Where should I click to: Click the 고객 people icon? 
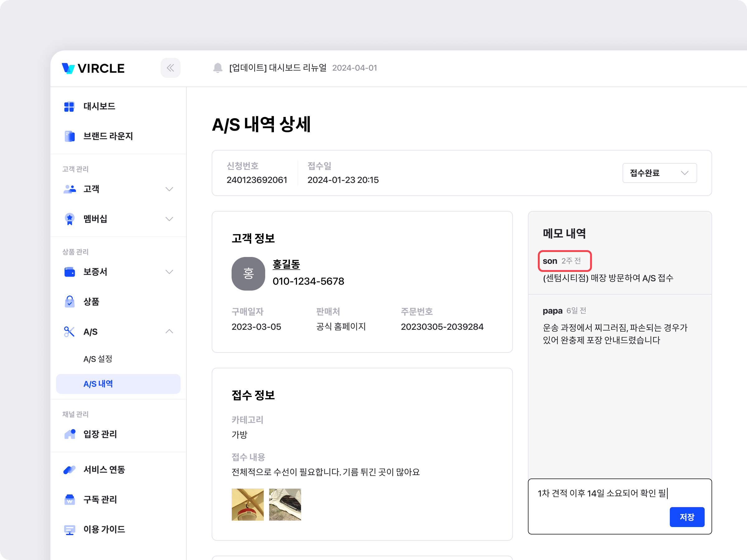pyautogui.click(x=70, y=189)
